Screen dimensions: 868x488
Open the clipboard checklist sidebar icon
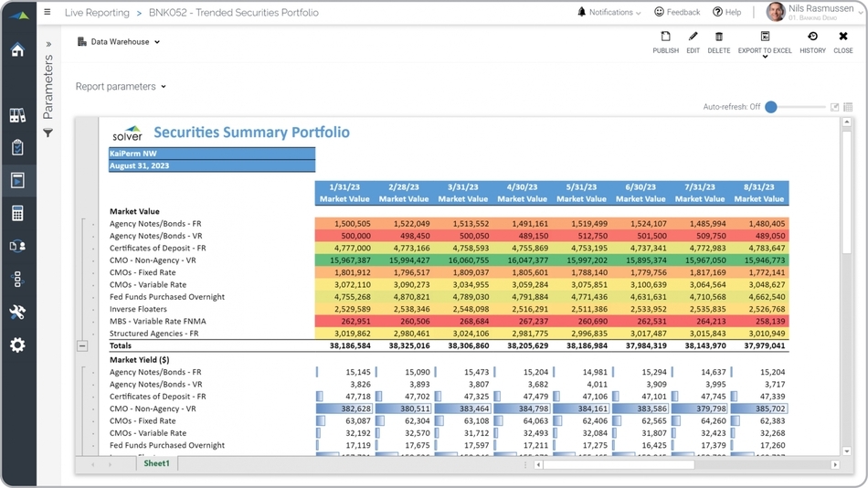point(17,148)
